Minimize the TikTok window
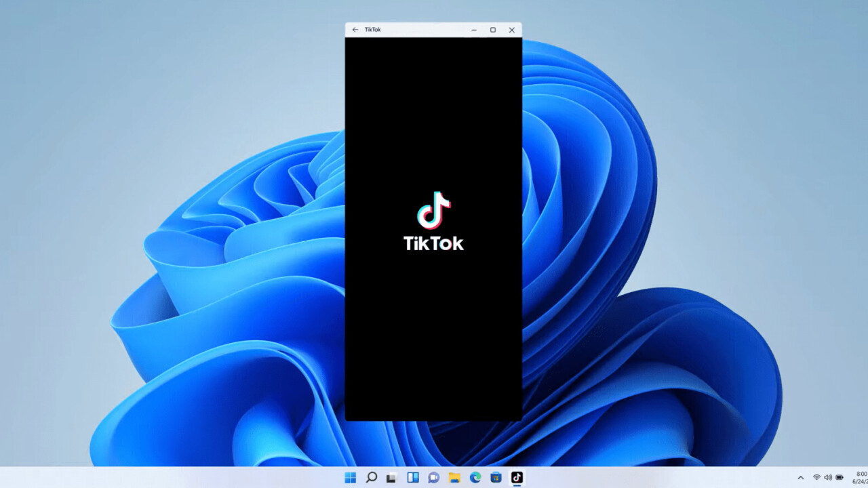Viewport: 868px width, 488px height. pos(474,30)
